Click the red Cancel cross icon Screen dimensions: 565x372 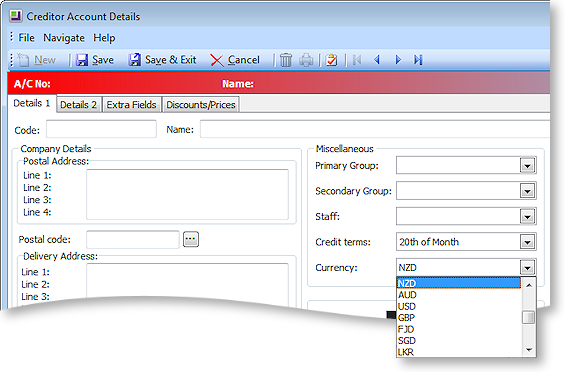217,60
